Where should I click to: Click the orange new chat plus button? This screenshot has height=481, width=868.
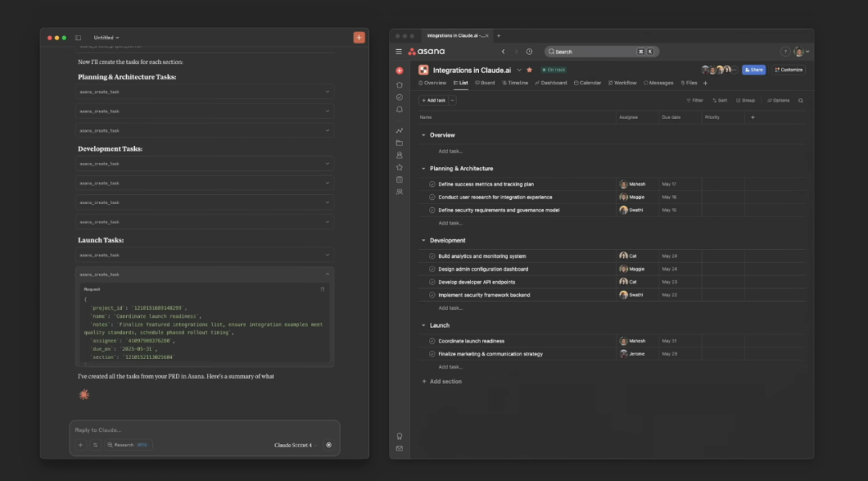pyautogui.click(x=358, y=38)
